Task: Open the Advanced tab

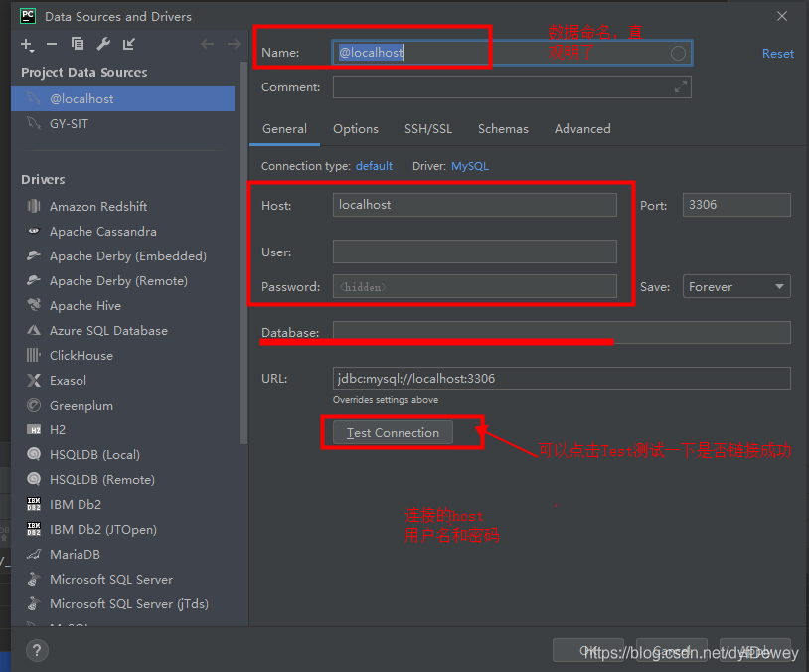Action: coord(582,129)
